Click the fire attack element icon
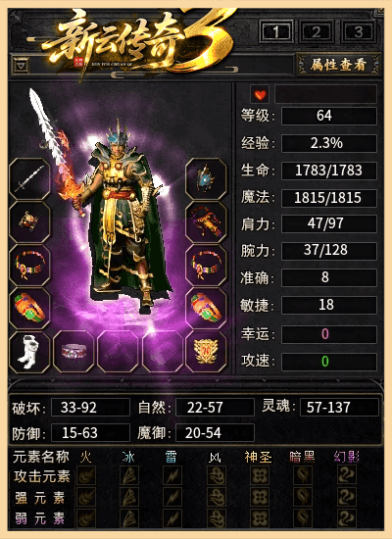The image size is (392, 539). (x=86, y=475)
